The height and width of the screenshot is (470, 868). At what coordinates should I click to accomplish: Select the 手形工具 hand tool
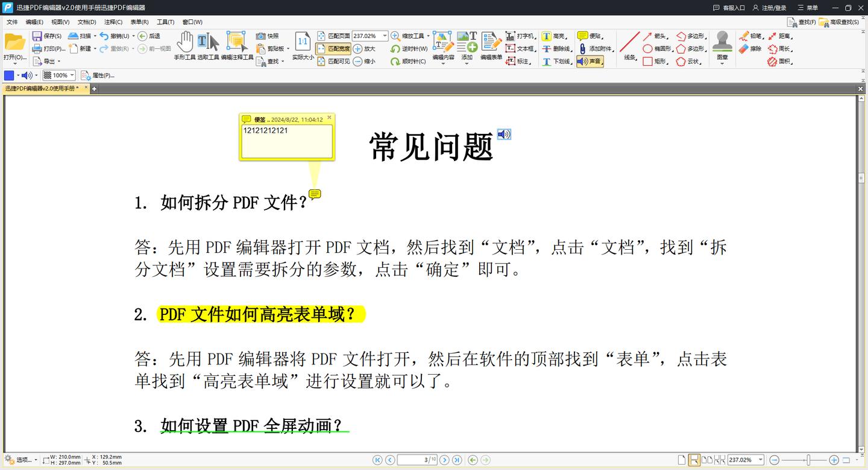tap(186, 42)
